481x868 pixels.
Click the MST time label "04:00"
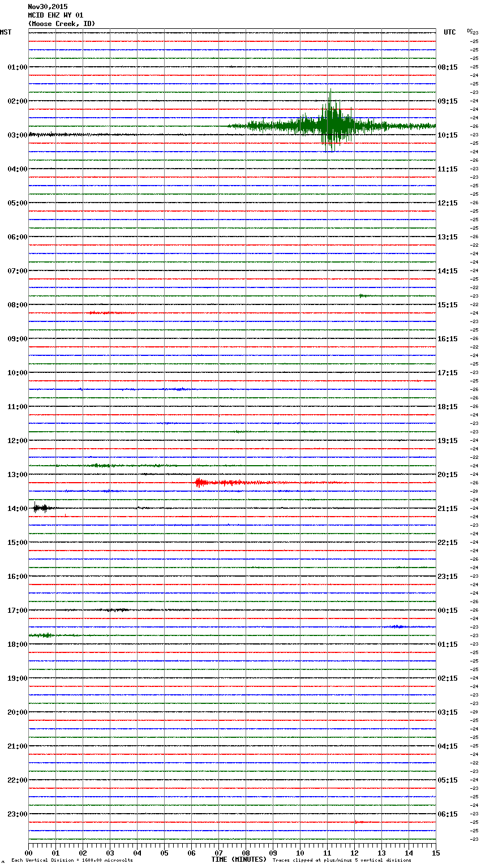pos(18,169)
